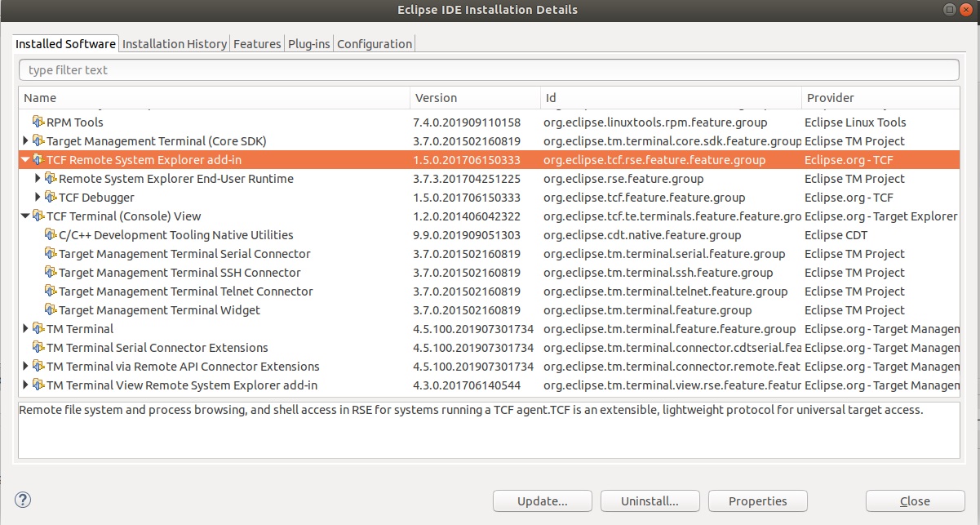This screenshot has width=980, height=525.
Task: Click the Properties button
Action: pos(758,501)
